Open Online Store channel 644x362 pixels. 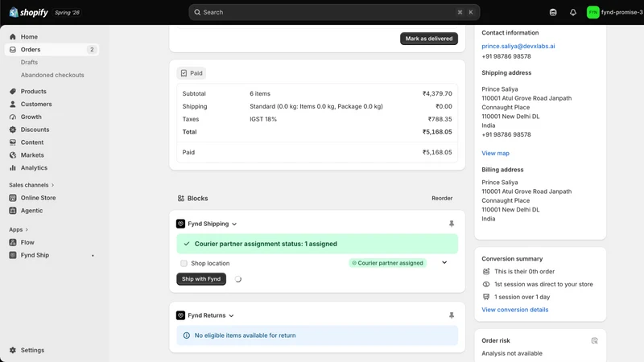(38, 197)
